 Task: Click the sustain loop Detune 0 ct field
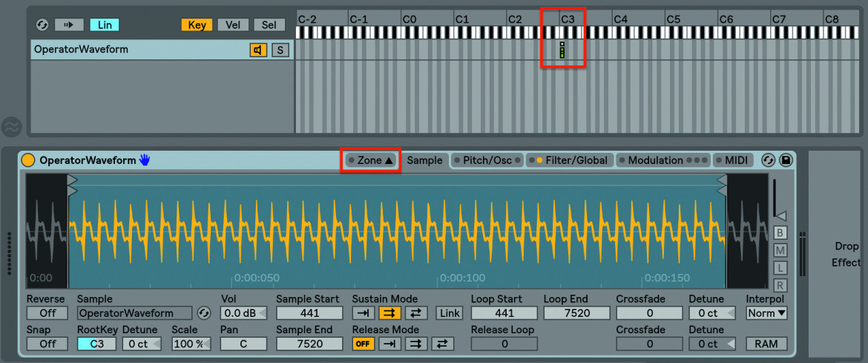[713, 313]
